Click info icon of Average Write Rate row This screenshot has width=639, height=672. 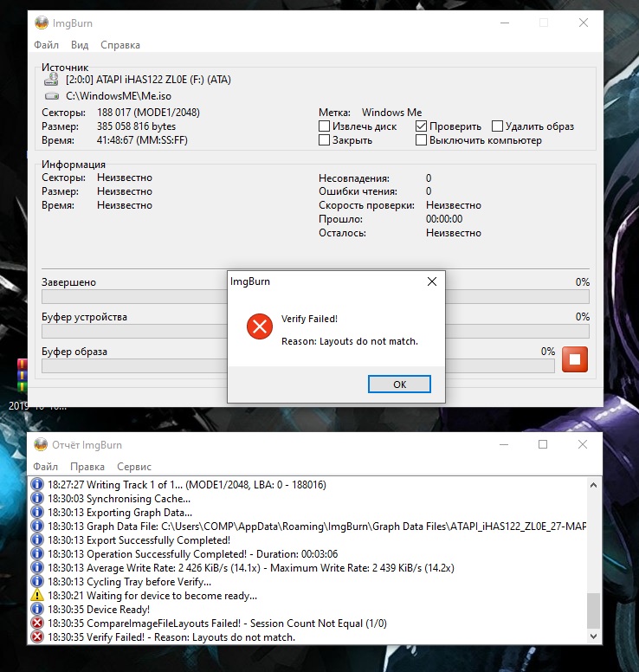point(38,567)
